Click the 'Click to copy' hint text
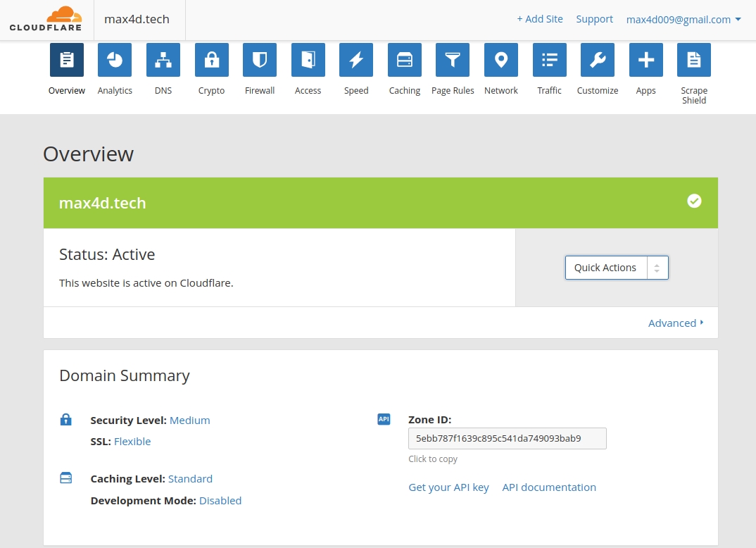 coord(433,459)
